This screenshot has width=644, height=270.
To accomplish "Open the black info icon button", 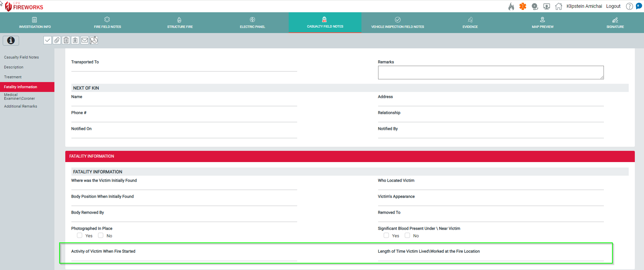I will [11, 41].
